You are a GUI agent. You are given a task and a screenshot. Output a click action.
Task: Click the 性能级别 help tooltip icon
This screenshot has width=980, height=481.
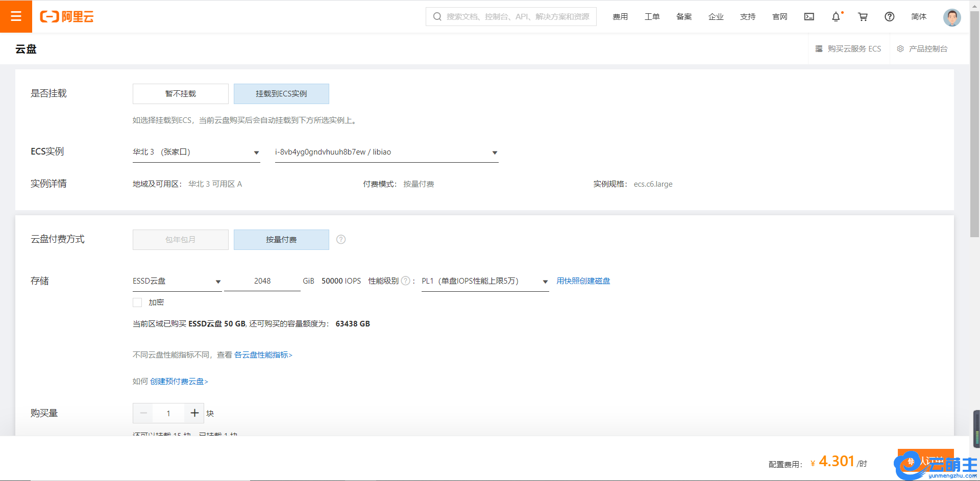406,281
